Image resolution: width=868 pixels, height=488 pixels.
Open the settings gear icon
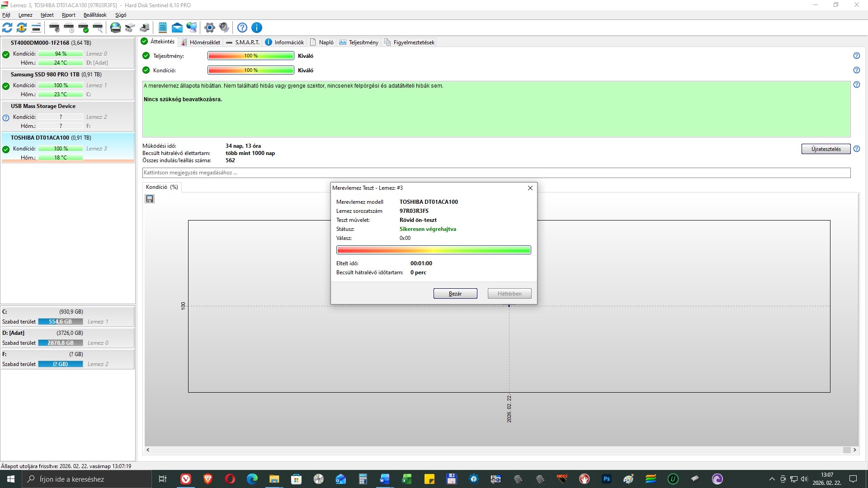click(x=209, y=28)
